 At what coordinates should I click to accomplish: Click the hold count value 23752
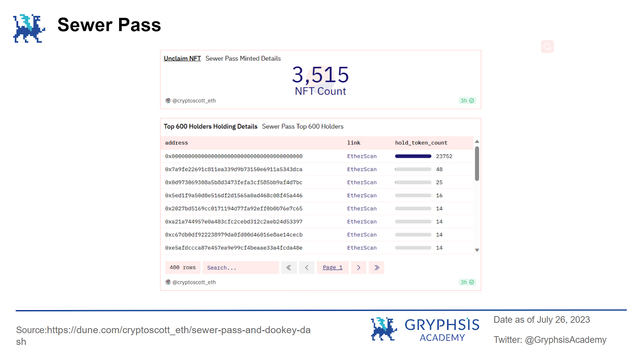click(x=444, y=156)
